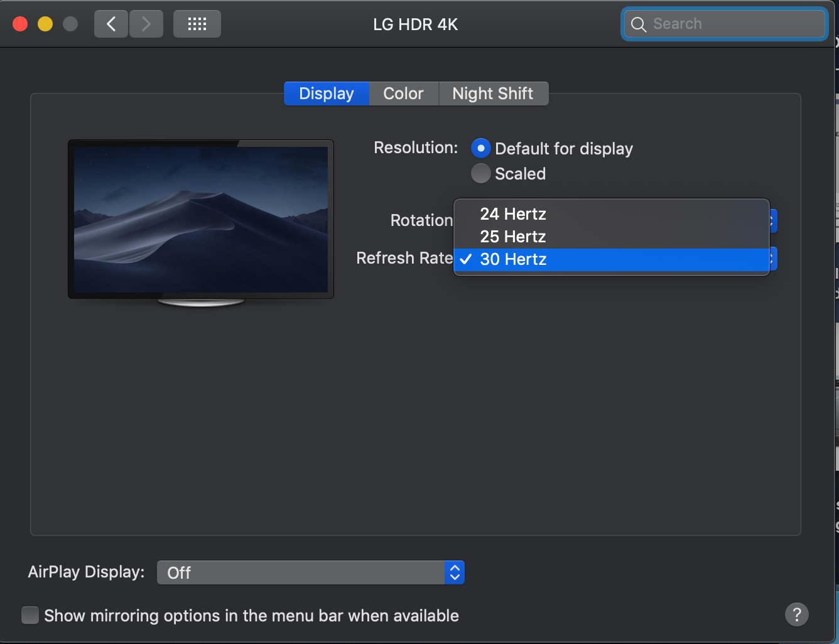This screenshot has width=839, height=644.
Task: Close the window with red button
Action: point(20,24)
